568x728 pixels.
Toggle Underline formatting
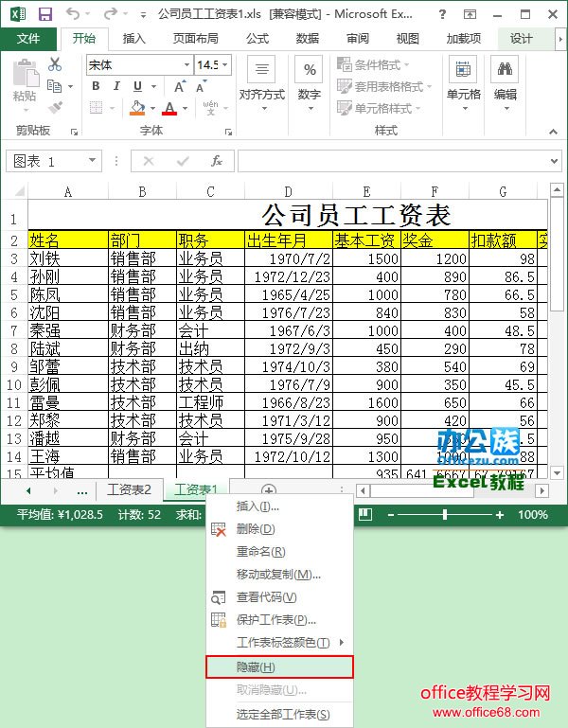(137, 86)
